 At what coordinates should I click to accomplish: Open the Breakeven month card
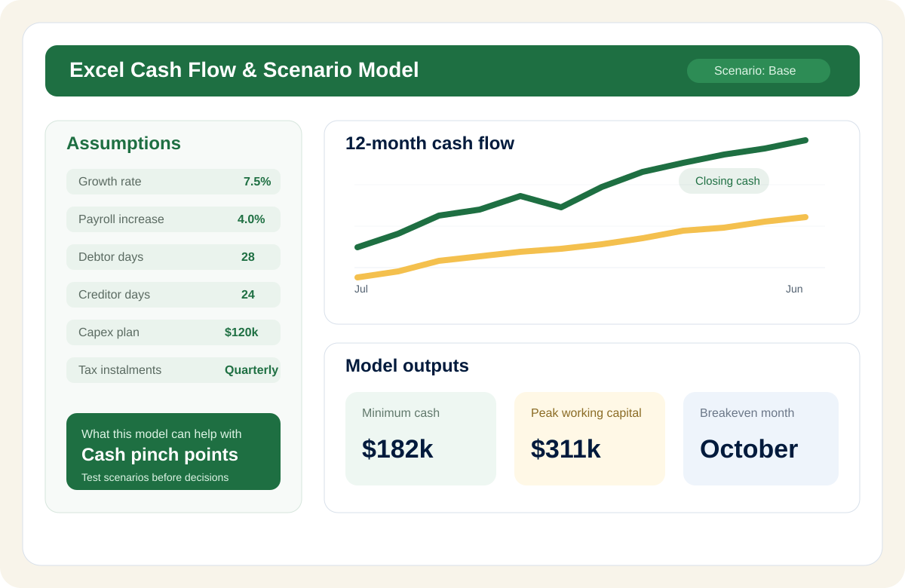761,439
